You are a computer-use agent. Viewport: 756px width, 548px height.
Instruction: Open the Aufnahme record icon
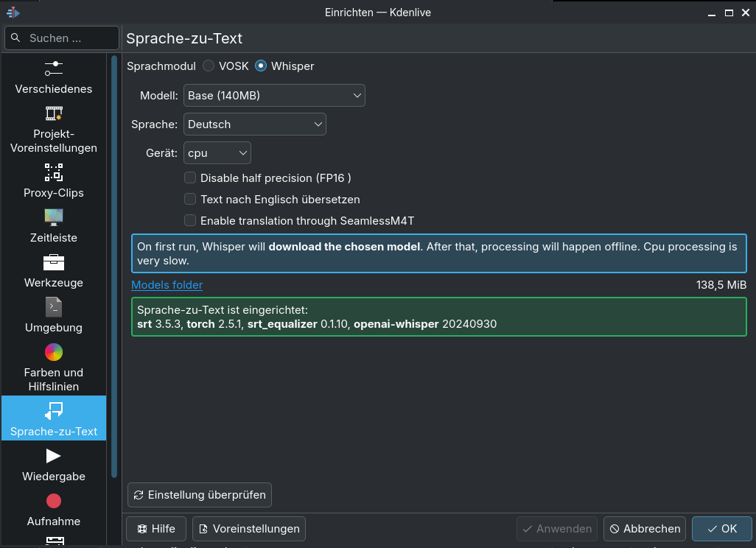click(54, 502)
